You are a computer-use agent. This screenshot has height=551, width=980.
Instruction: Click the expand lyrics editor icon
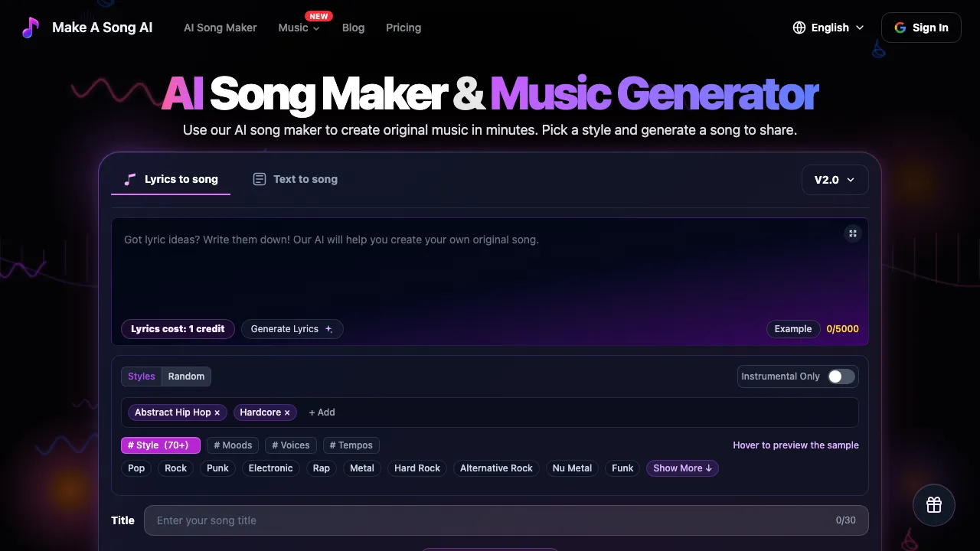[853, 233]
